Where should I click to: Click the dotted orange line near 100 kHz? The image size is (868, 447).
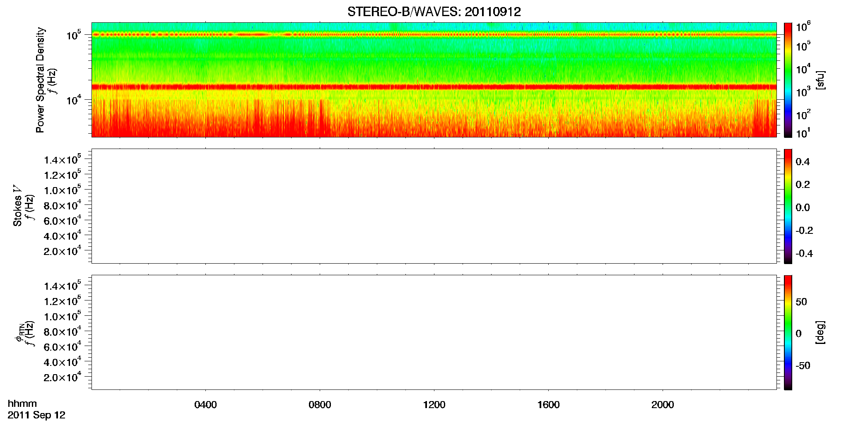(434, 35)
